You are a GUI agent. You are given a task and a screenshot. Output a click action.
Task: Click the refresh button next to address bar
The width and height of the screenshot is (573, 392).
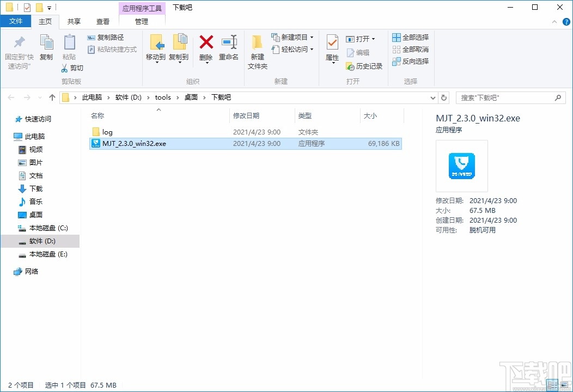[444, 97]
